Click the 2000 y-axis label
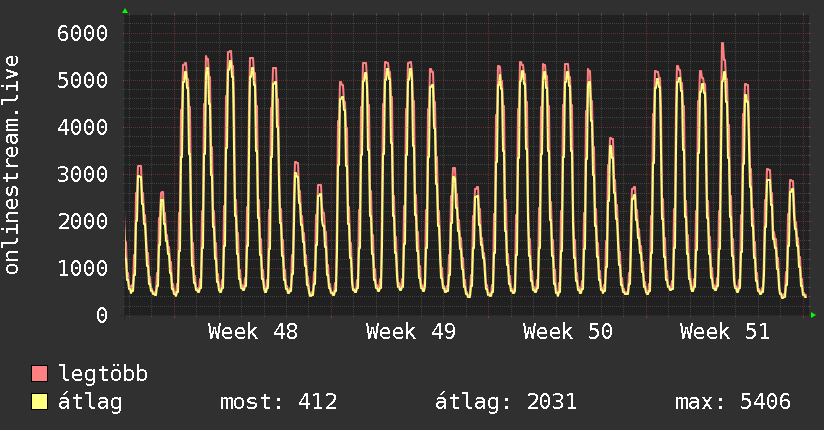 [x=83, y=221]
